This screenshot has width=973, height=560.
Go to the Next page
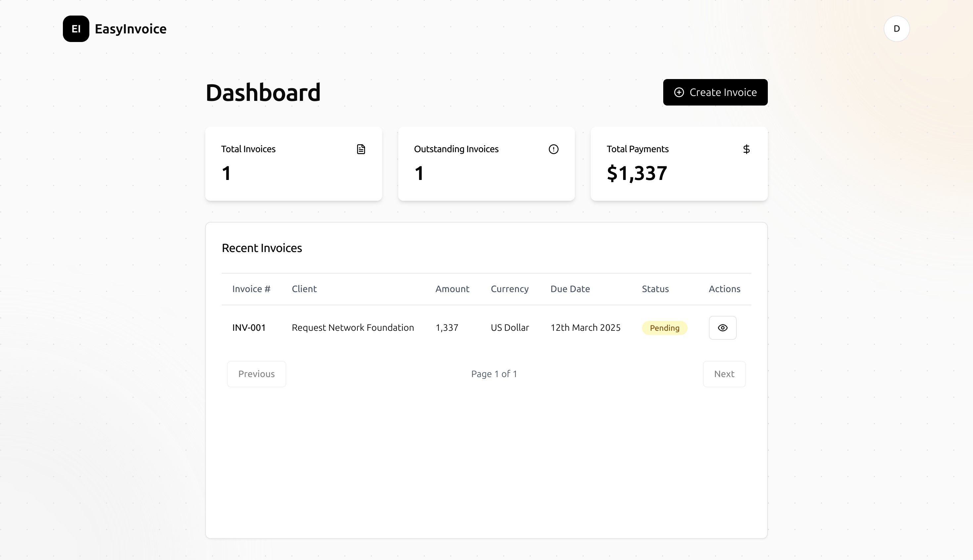click(724, 374)
